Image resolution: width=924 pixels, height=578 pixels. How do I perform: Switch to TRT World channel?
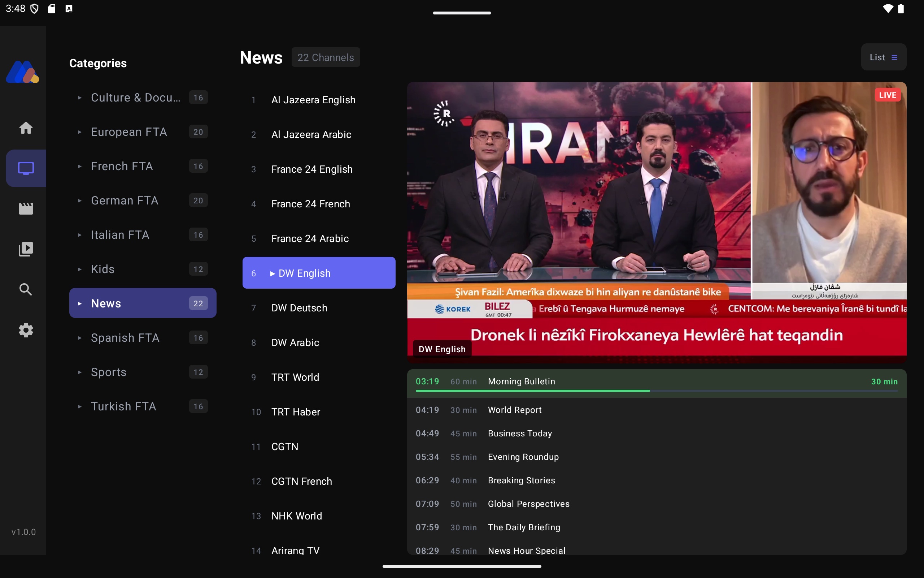click(x=319, y=377)
